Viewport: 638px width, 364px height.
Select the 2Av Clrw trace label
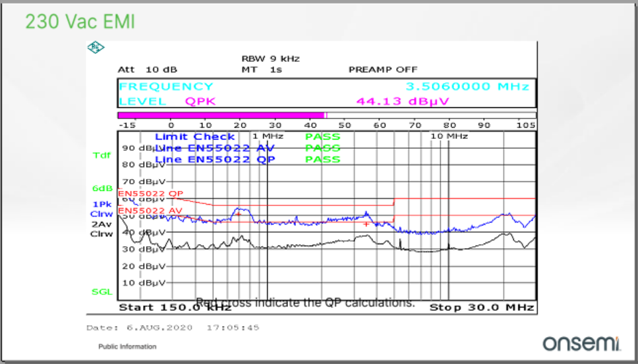tap(101, 228)
